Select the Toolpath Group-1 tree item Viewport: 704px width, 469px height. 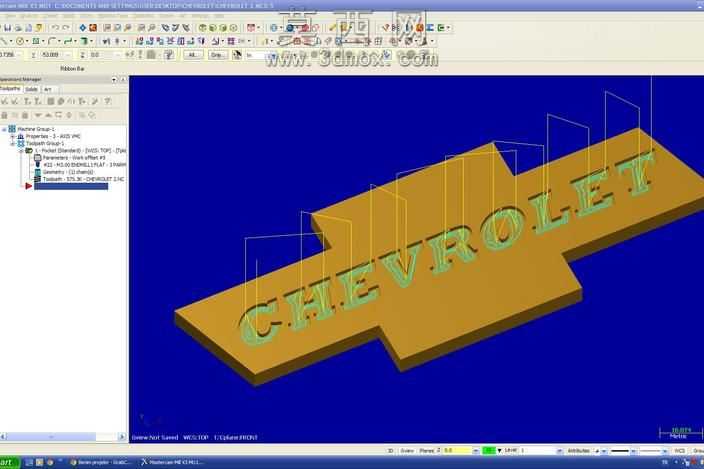[x=45, y=143]
